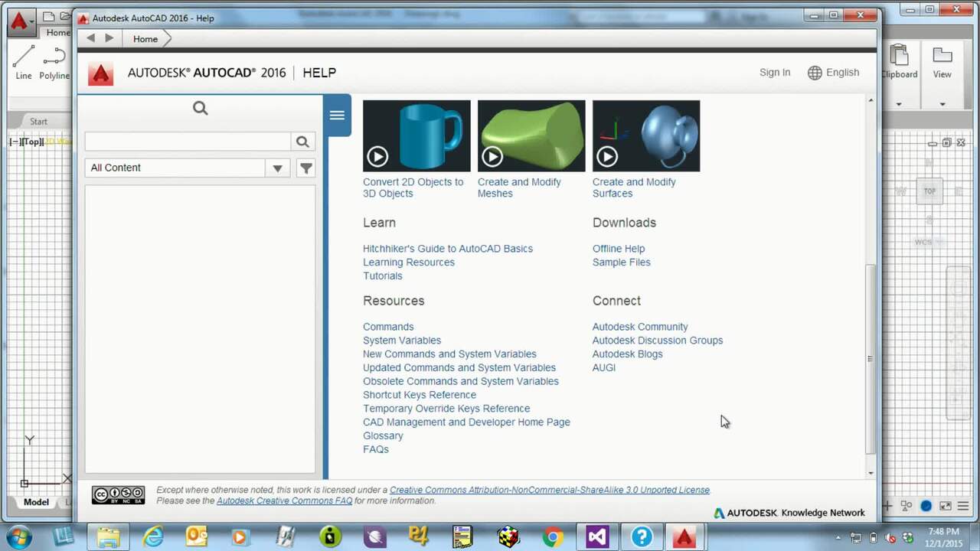This screenshot has height=551, width=980.
Task: Open the Glossary link
Action: [x=383, y=436]
